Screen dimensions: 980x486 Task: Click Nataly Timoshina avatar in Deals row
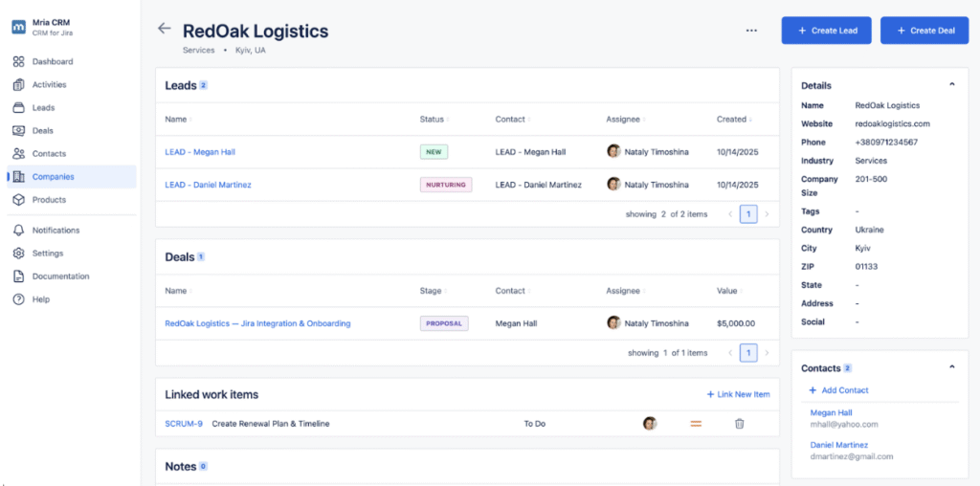click(613, 323)
